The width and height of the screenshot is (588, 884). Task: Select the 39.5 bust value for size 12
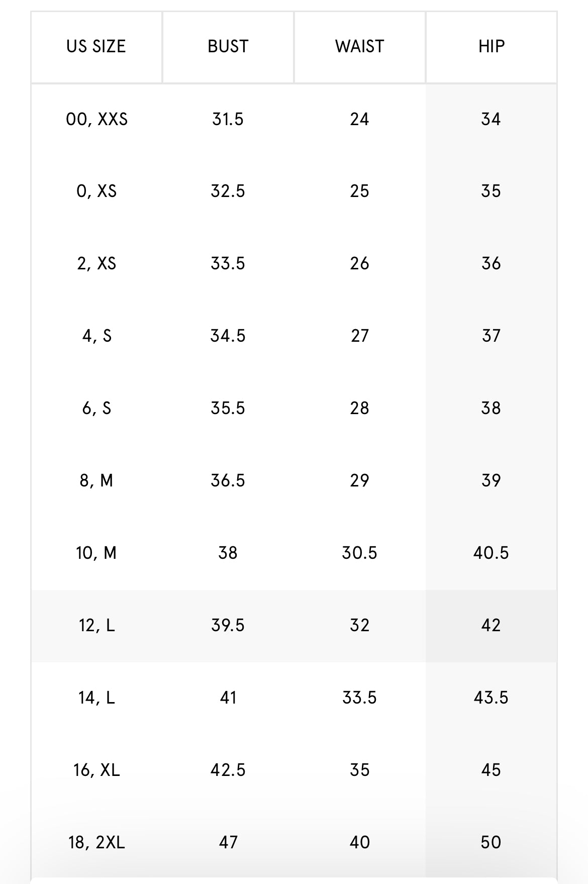[228, 625]
